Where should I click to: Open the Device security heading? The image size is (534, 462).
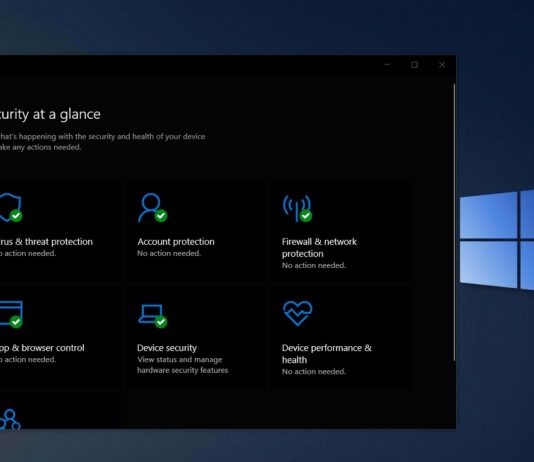(x=167, y=348)
